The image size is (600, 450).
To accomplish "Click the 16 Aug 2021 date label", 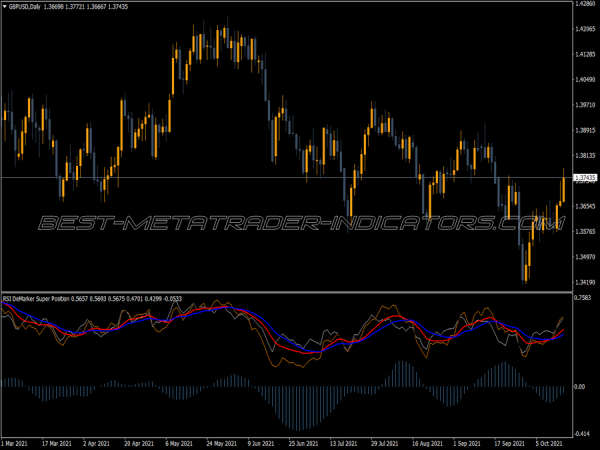I will click(427, 444).
